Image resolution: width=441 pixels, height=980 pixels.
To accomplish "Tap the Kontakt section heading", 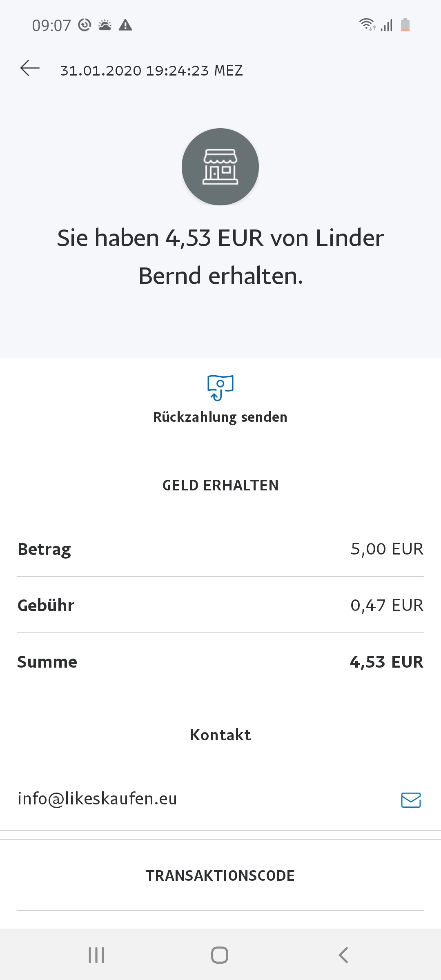I will (x=220, y=735).
